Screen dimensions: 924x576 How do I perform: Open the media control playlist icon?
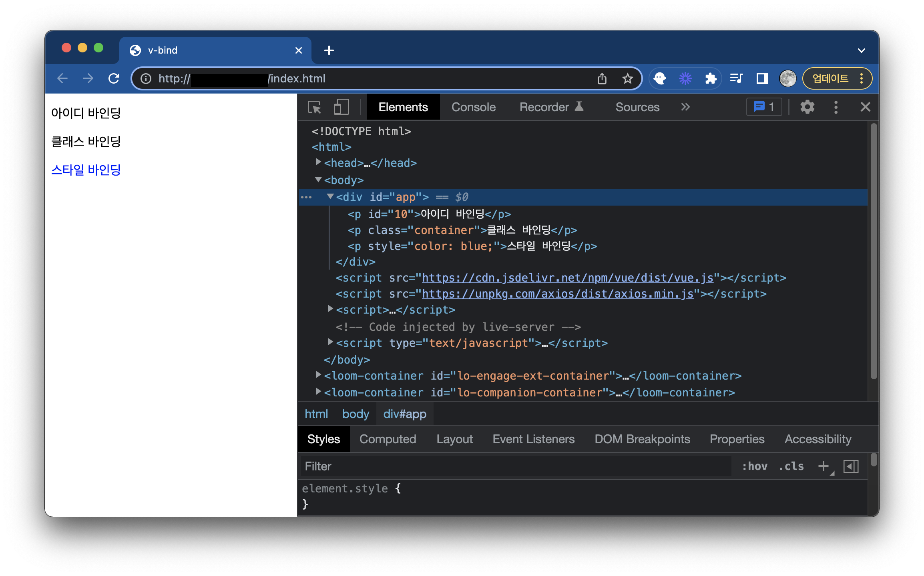(x=736, y=78)
